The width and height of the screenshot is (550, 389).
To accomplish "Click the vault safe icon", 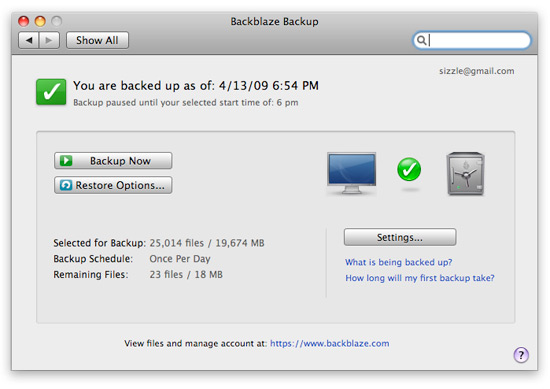I will (x=465, y=174).
